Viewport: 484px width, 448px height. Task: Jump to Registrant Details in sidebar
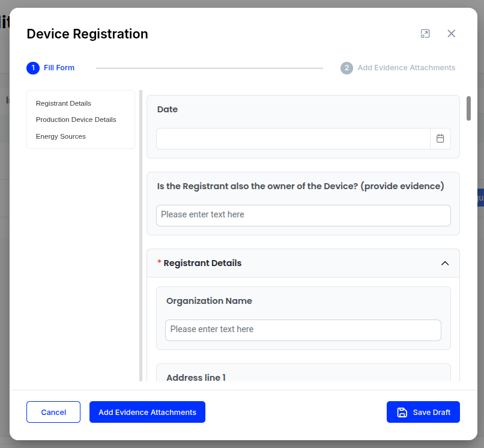64,103
